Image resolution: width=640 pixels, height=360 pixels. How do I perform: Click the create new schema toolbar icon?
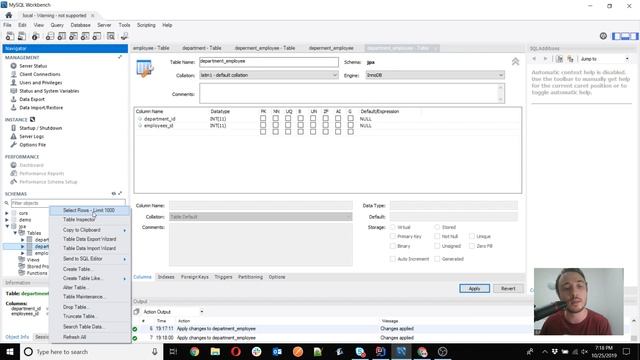pos(50,36)
